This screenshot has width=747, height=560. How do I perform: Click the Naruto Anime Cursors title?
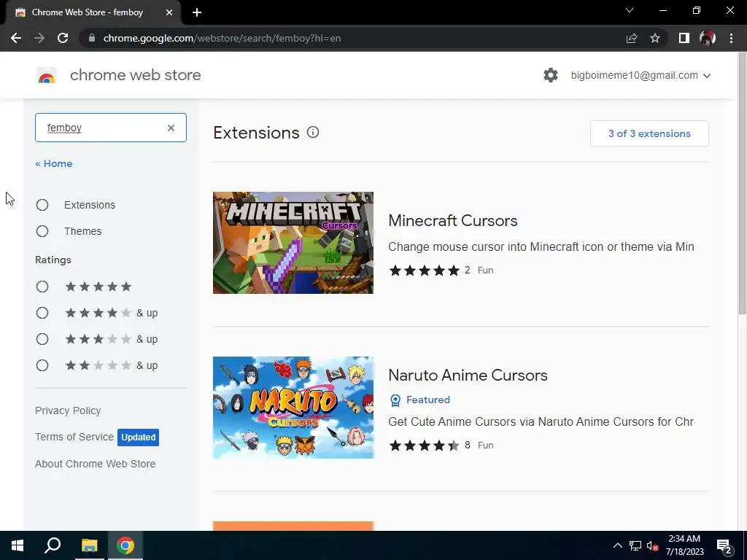click(468, 376)
